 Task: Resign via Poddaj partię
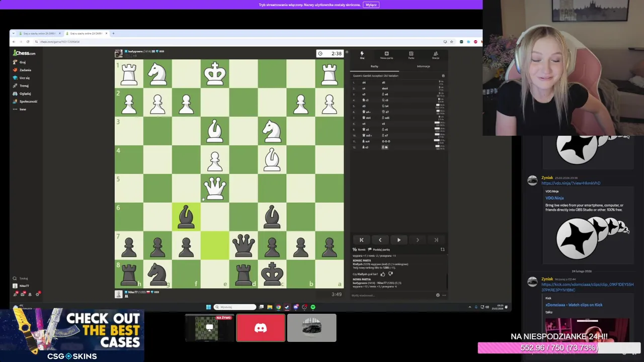(x=380, y=249)
